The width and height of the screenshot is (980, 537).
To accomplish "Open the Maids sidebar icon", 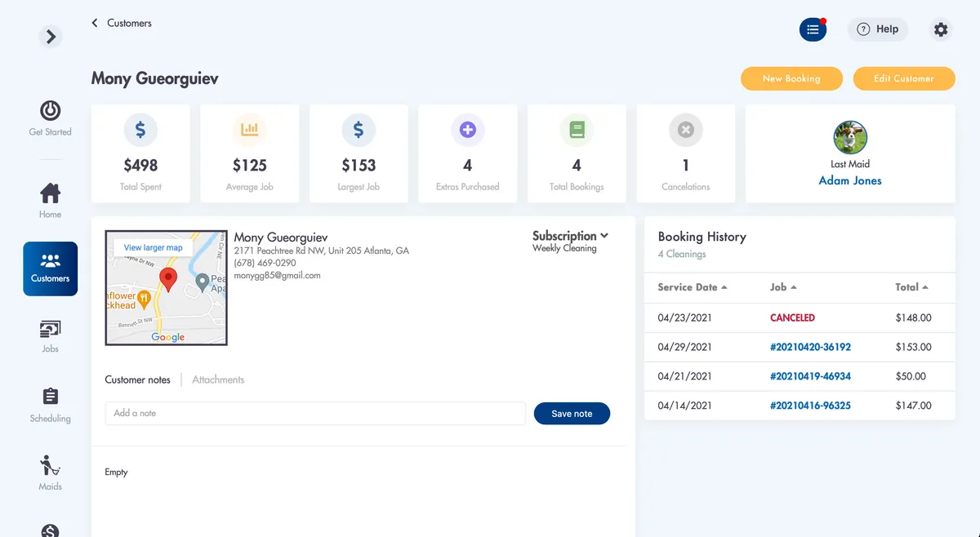I will (50, 467).
